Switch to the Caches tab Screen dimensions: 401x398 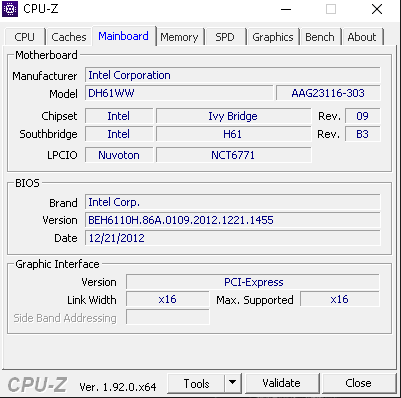pyautogui.click(x=69, y=37)
